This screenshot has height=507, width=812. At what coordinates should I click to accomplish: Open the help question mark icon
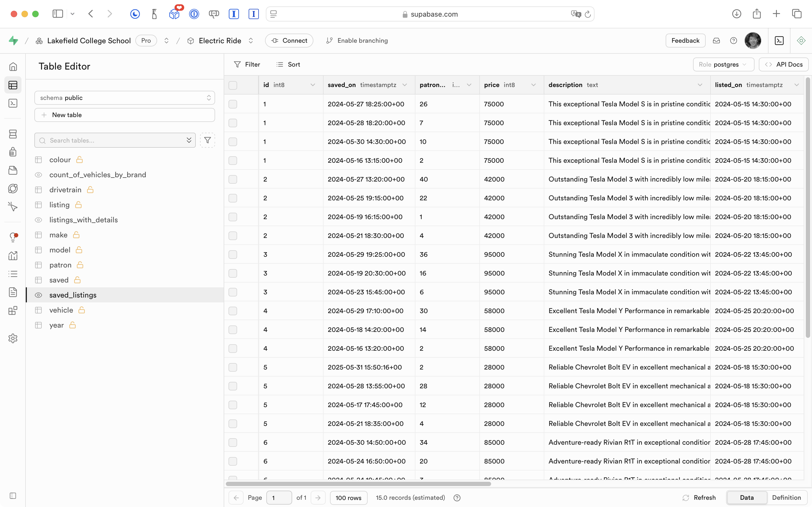click(733, 41)
